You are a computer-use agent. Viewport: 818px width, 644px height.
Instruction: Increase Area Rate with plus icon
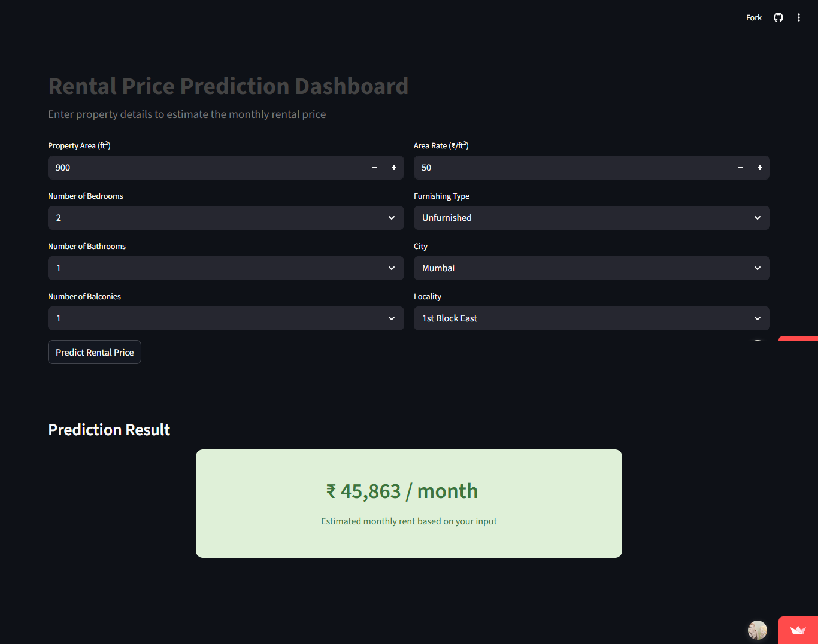tap(760, 168)
